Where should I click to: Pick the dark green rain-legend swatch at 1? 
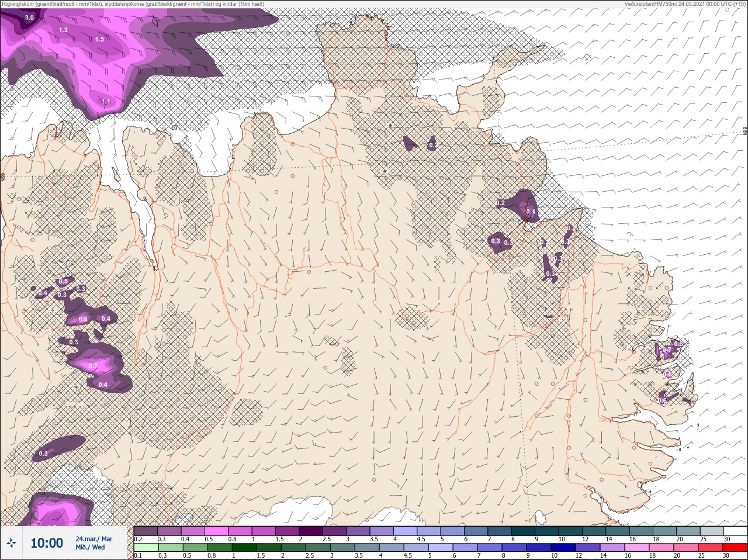(x=244, y=548)
